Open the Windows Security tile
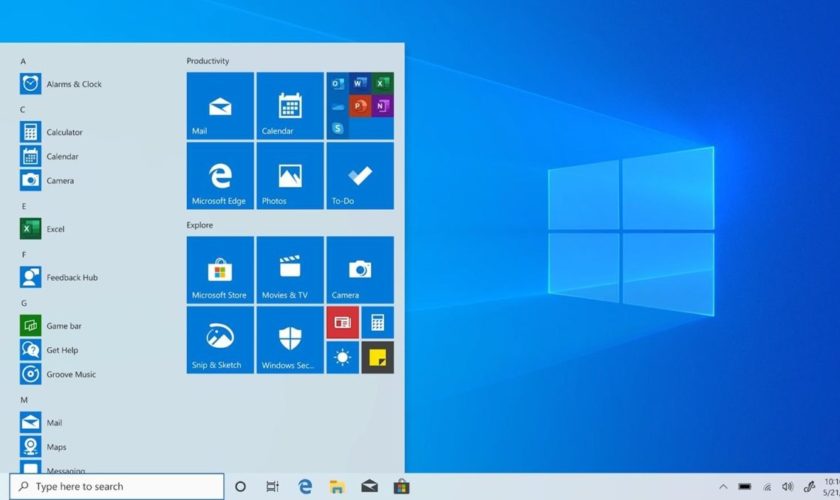 point(290,340)
